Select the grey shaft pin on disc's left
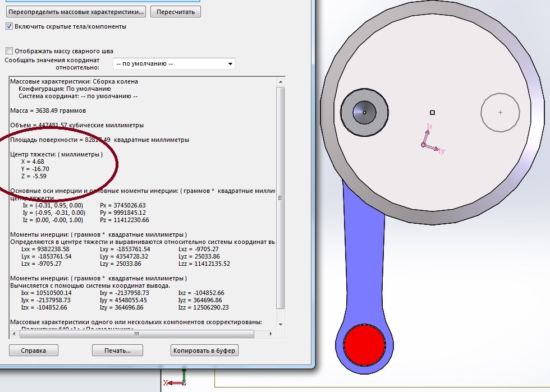 point(364,113)
